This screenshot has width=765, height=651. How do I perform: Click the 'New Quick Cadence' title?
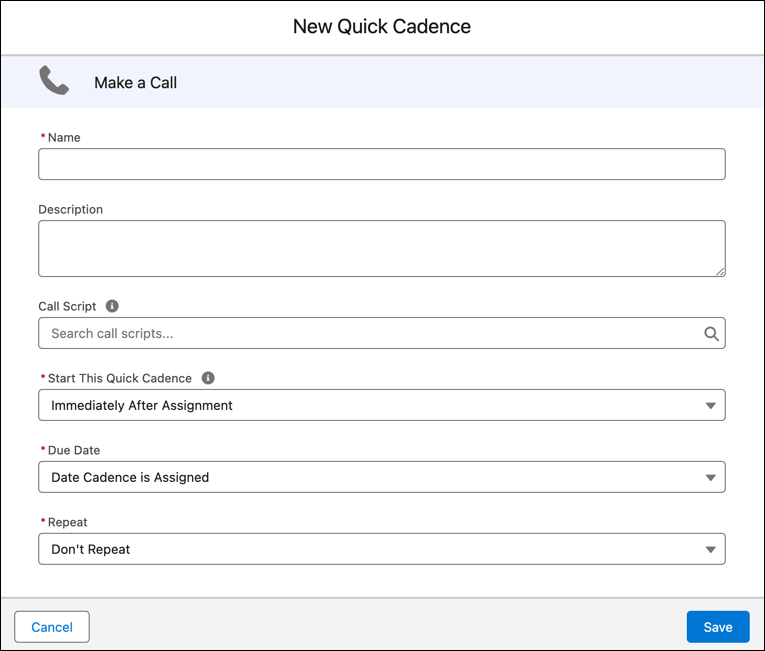pyautogui.click(x=382, y=26)
